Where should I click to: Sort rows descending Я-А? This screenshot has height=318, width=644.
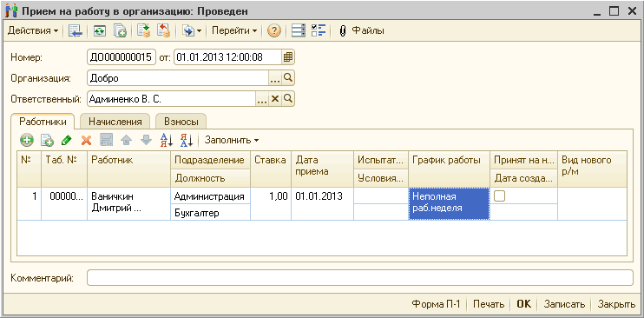coord(186,140)
